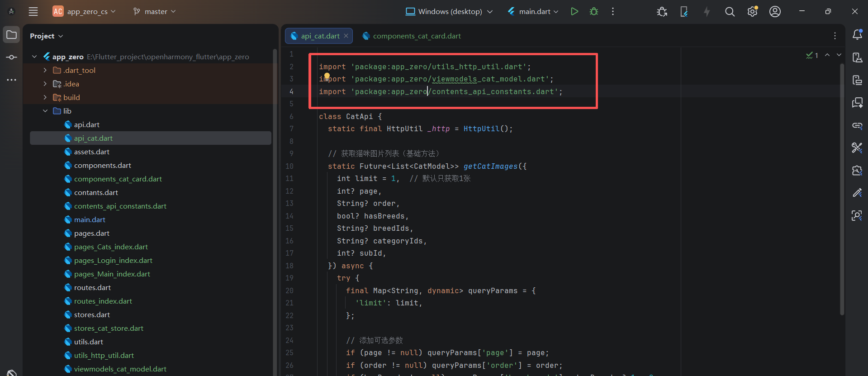Screen dimensions: 868x376
Task: Click the line 4 gutter number
Action: (291, 91)
